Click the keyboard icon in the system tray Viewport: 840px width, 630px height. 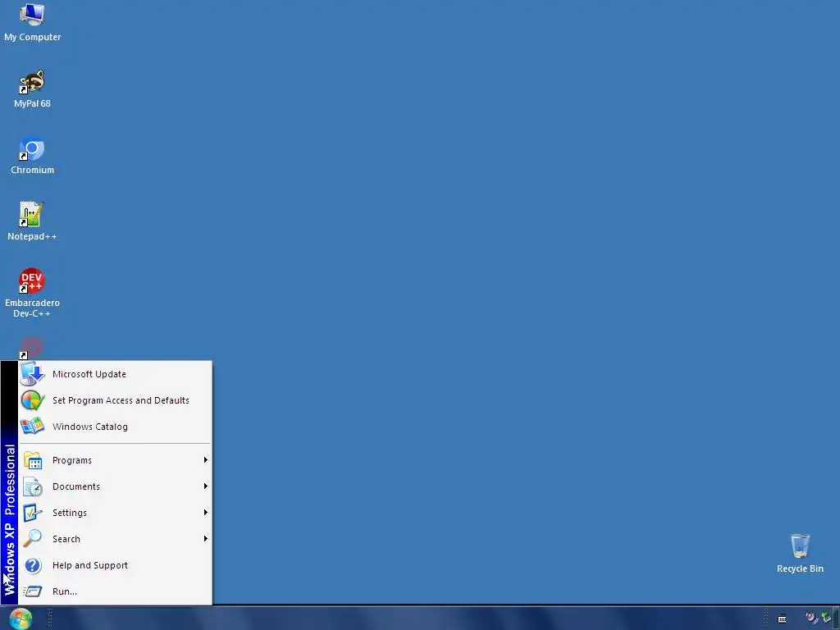pos(782,619)
